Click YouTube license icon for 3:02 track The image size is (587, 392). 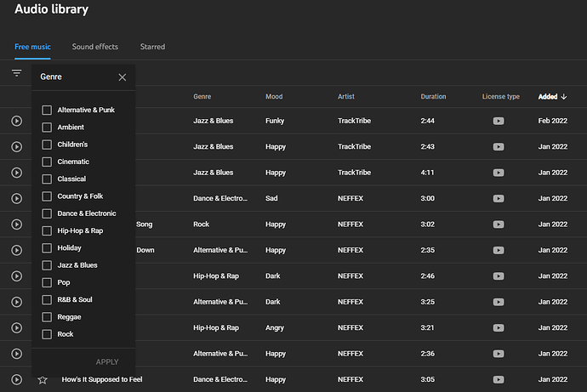pos(499,224)
